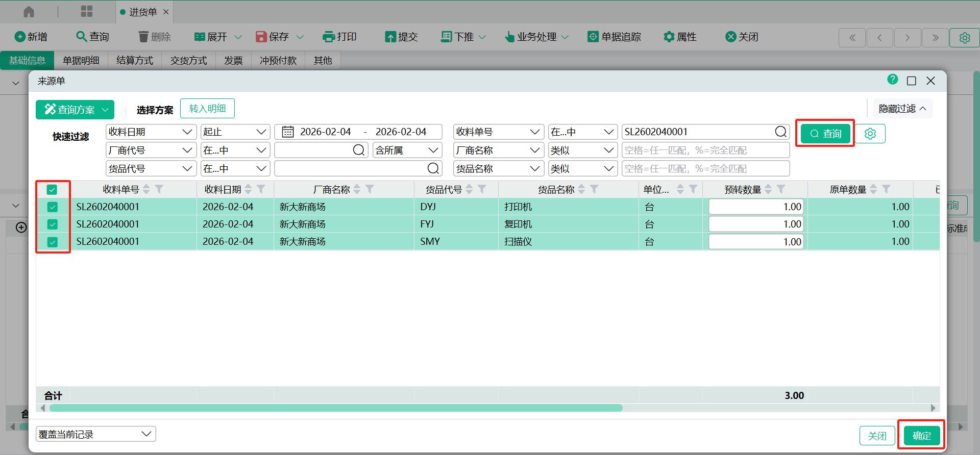The image size is (980, 455).
Task: Click the 确定 button
Action: pos(921,436)
